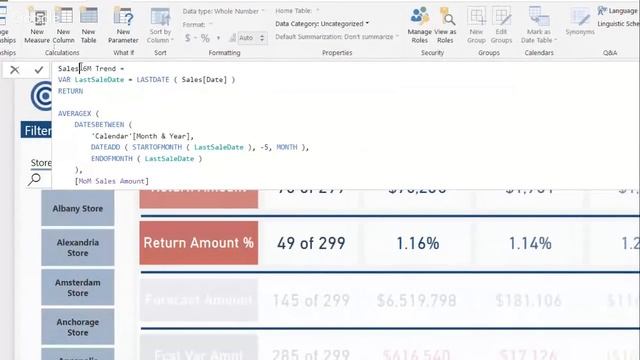Image resolution: width=640 pixels, height=360 pixels.
Task: Open Mark as Date Table menu
Action: pos(539,25)
